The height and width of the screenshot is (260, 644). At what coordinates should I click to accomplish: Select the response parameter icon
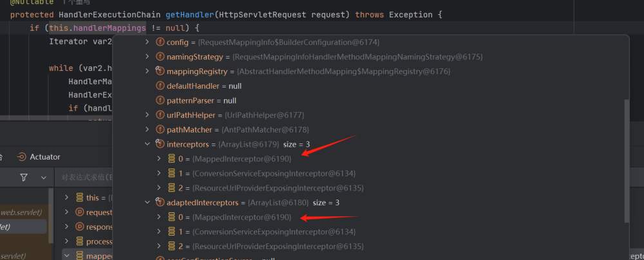tap(79, 227)
